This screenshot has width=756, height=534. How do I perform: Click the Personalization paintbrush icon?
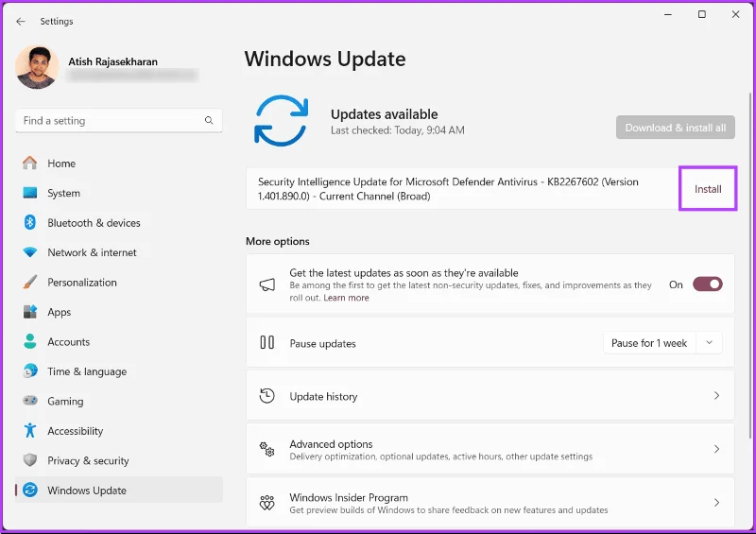coord(30,283)
